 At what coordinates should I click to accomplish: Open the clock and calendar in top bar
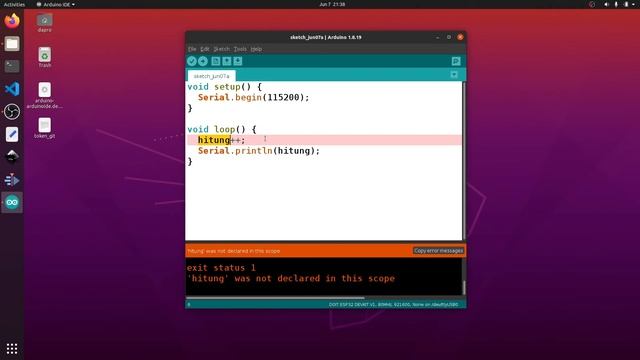pos(332,4)
